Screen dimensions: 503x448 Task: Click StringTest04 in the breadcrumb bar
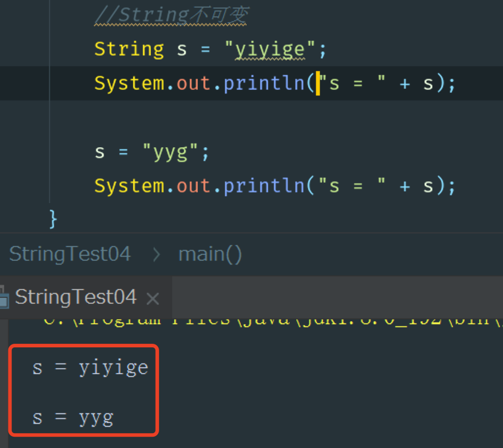pyautogui.click(x=70, y=254)
